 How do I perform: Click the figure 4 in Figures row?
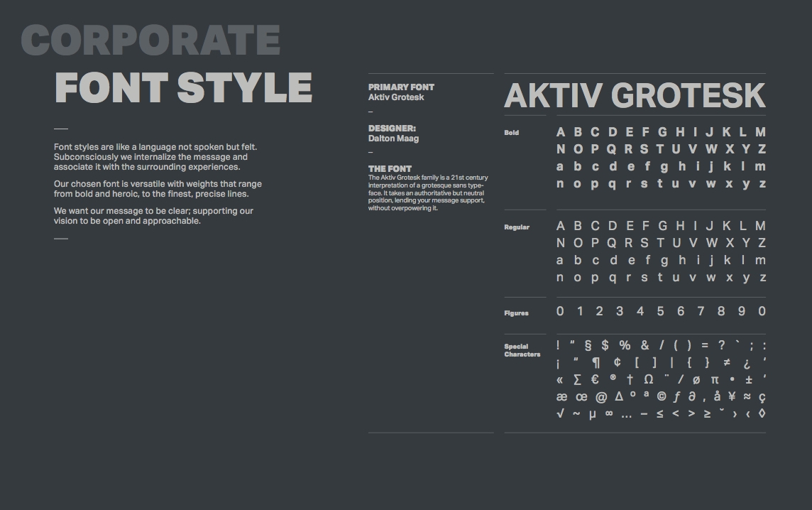coord(640,311)
